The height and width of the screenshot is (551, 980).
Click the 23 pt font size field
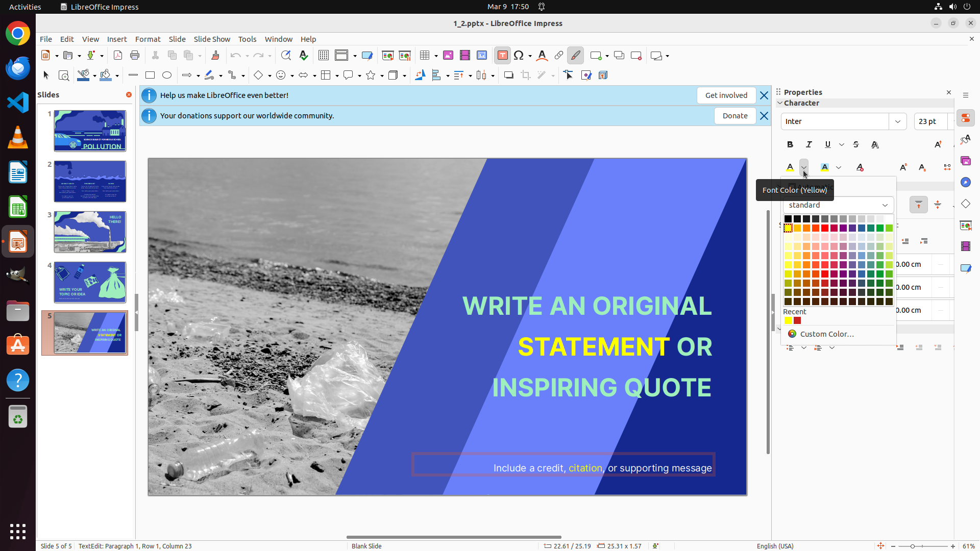click(930, 121)
